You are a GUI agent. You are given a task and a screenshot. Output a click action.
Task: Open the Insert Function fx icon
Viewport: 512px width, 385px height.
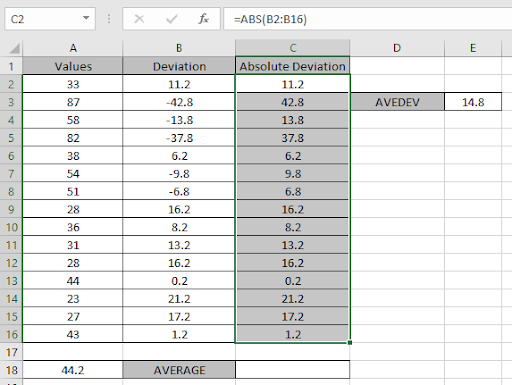tap(203, 19)
